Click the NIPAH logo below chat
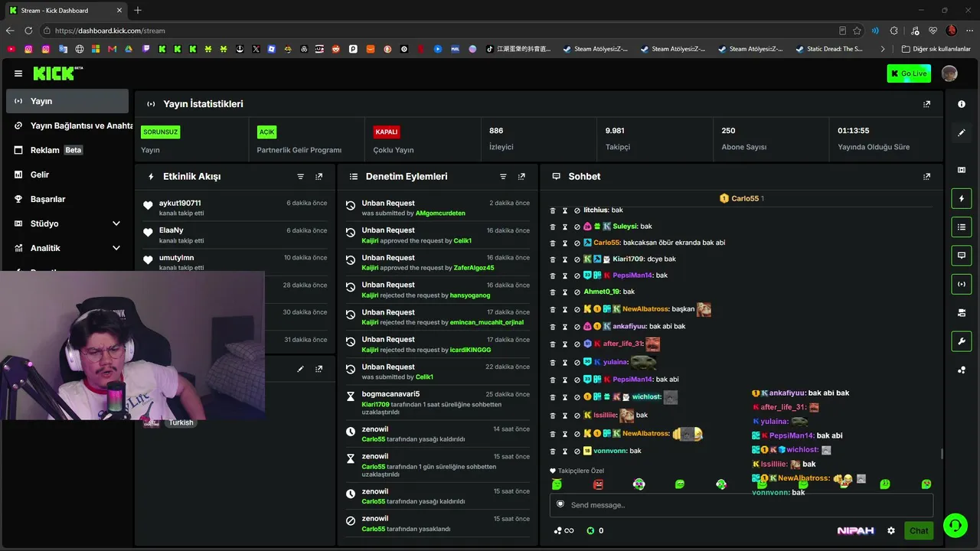The height and width of the screenshot is (551, 980). pos(855,530)
